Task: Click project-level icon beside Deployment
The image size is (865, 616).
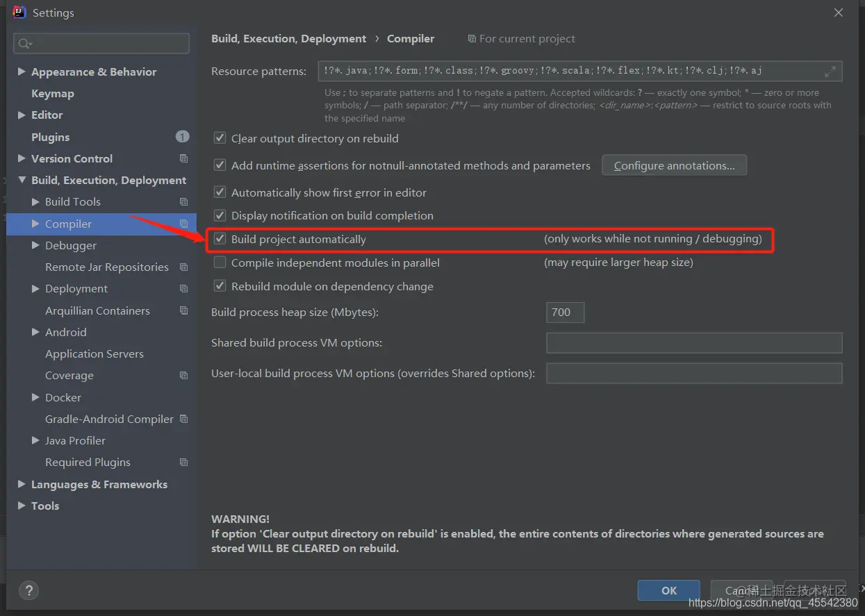Action: click(183, 289)
